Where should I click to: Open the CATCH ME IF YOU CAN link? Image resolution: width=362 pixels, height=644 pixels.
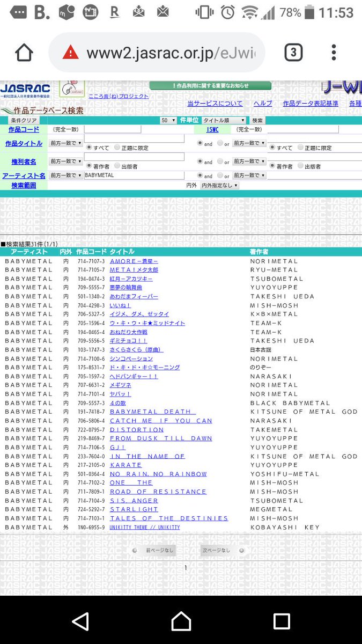[161, 421]
